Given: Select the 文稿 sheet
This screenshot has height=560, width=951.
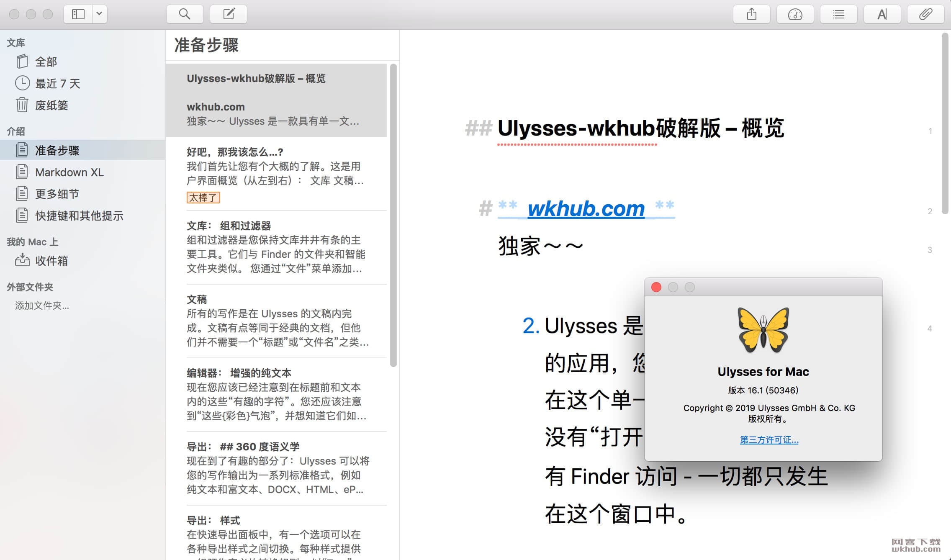Looking at the screenshot, I should click(x=276, y=321).
